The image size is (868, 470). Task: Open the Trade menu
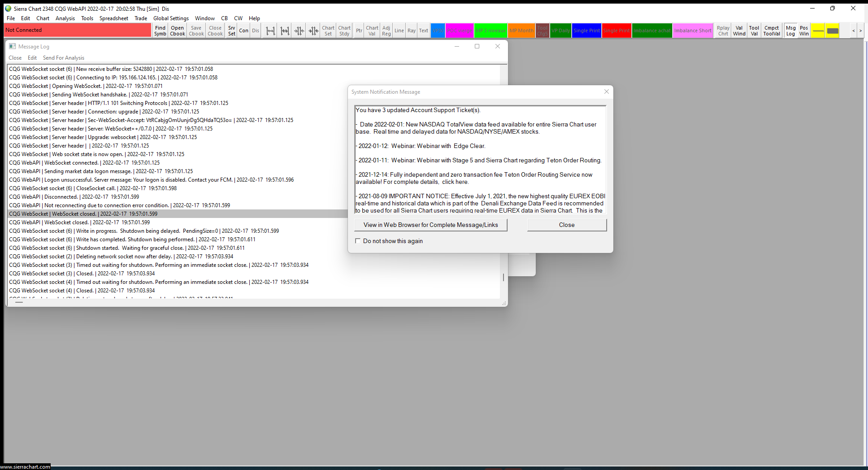point(141,18)
